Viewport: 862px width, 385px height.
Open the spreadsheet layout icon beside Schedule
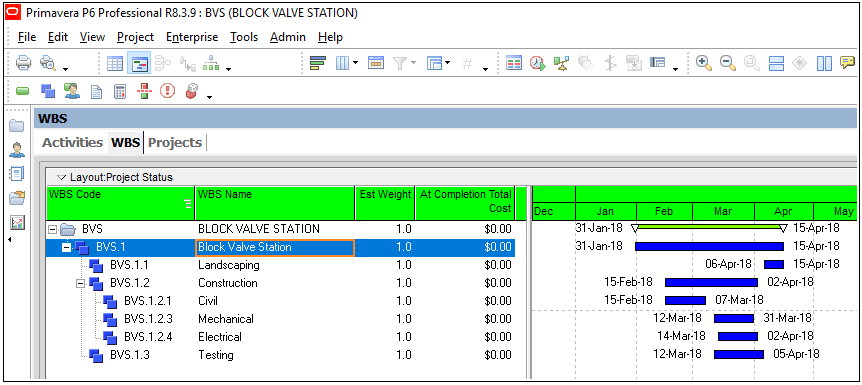pyautogui.click(x=514, y=63)
